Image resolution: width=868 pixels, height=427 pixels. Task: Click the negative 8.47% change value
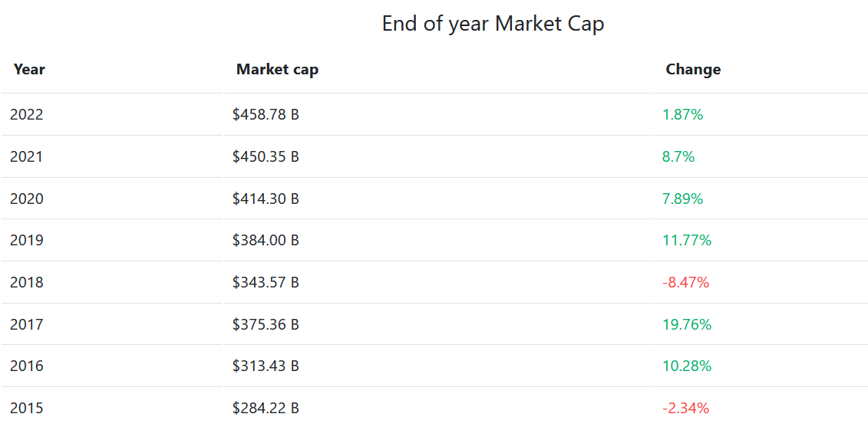pyautogui.click(x=685, y=283)
